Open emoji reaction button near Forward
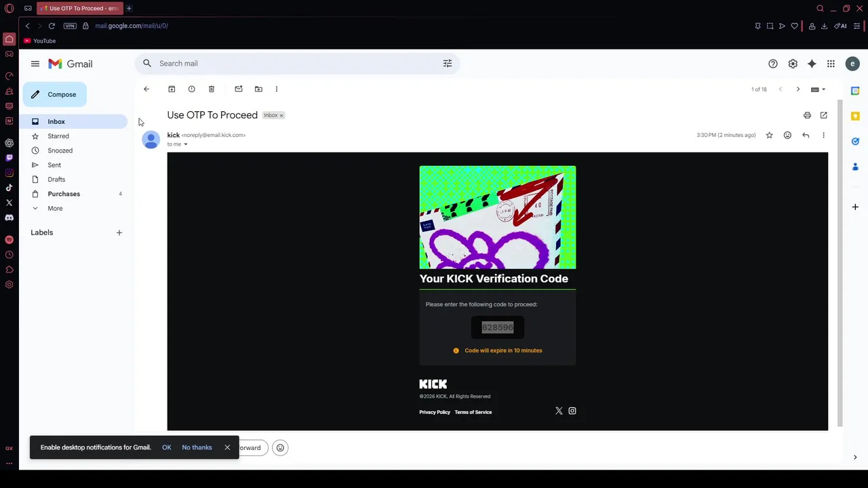Screen dimensions: 868x488 [280, 447]
